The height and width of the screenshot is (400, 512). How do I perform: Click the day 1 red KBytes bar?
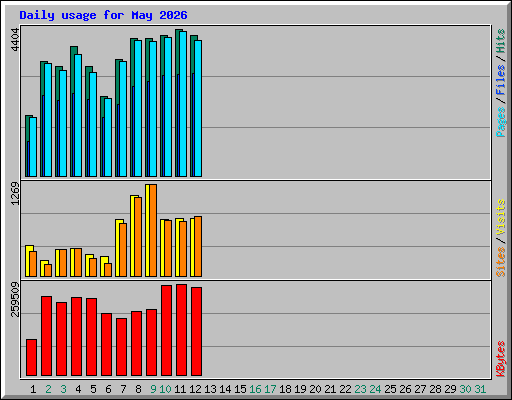pos(31,358)
